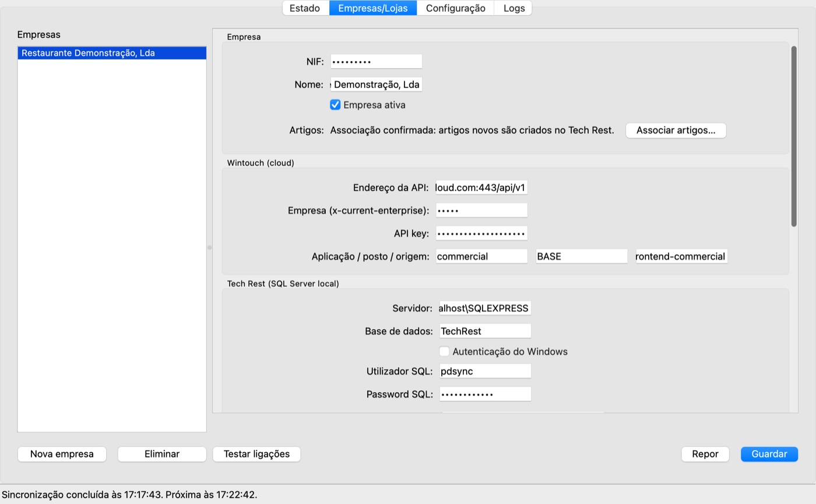Click the vertical scrollbar of the form
The height and width of the screenshot is (504, 816).
794,136
